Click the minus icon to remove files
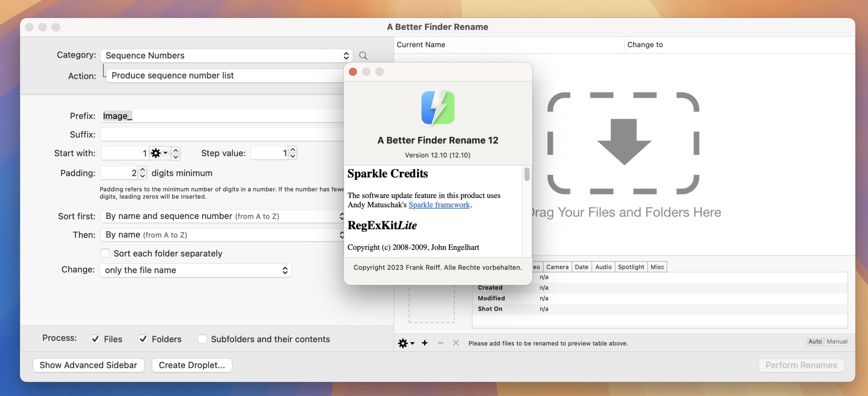The width and height of the screenshot is (868, 396). (x=440, y=343)
